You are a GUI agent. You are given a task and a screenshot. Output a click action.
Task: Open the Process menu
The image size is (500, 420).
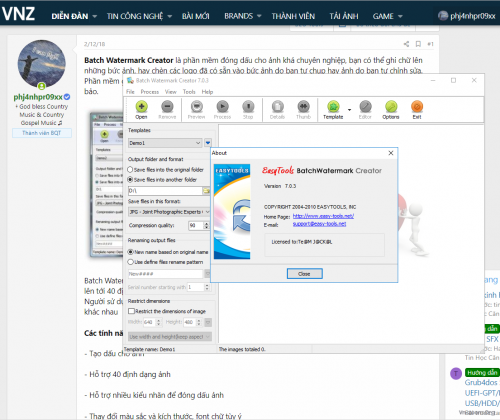click(150, 92)
